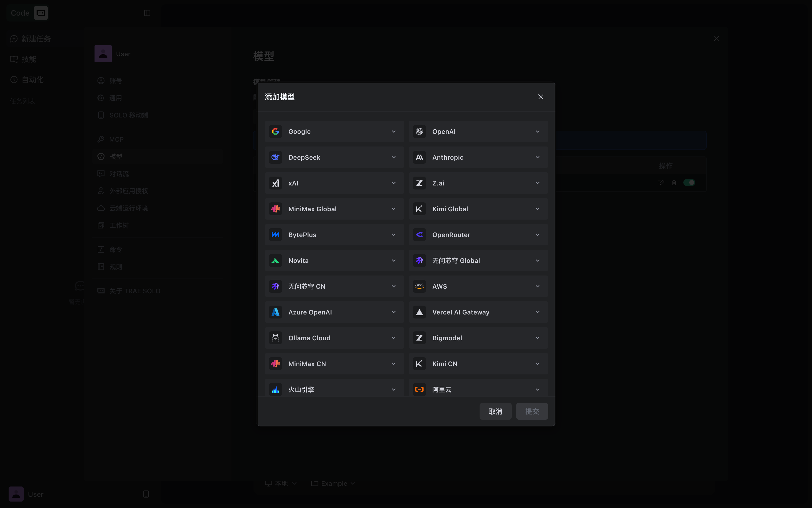Image resolution: width=812 pixels, height=508 pixels.
Task: Click the 提交 button
Action: pos(532,411)
